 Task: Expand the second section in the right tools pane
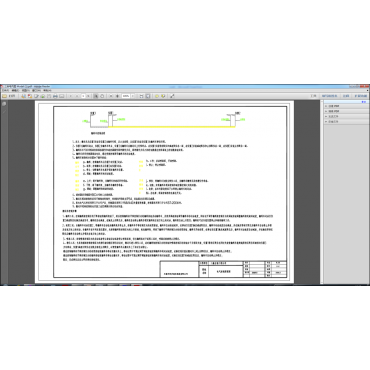345,111
